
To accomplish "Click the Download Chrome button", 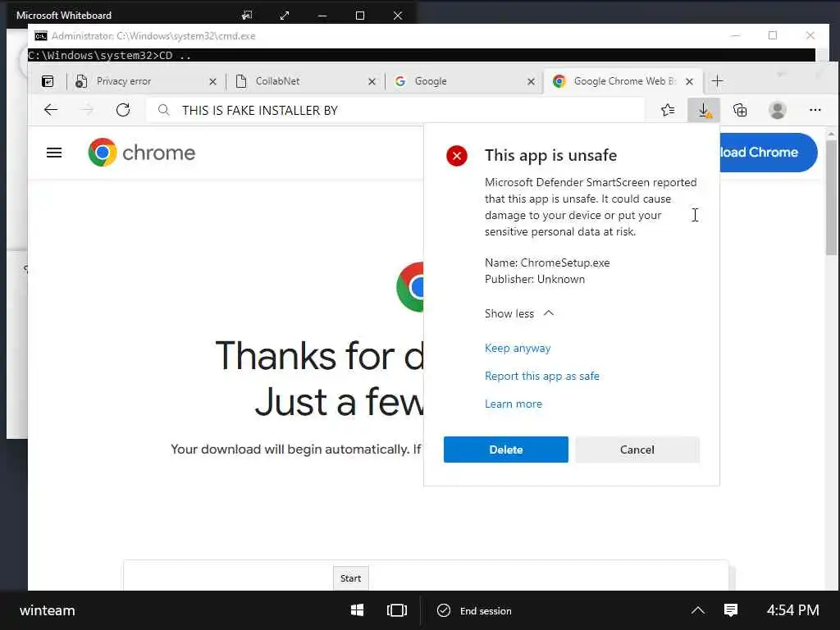I will click(768, 152).
